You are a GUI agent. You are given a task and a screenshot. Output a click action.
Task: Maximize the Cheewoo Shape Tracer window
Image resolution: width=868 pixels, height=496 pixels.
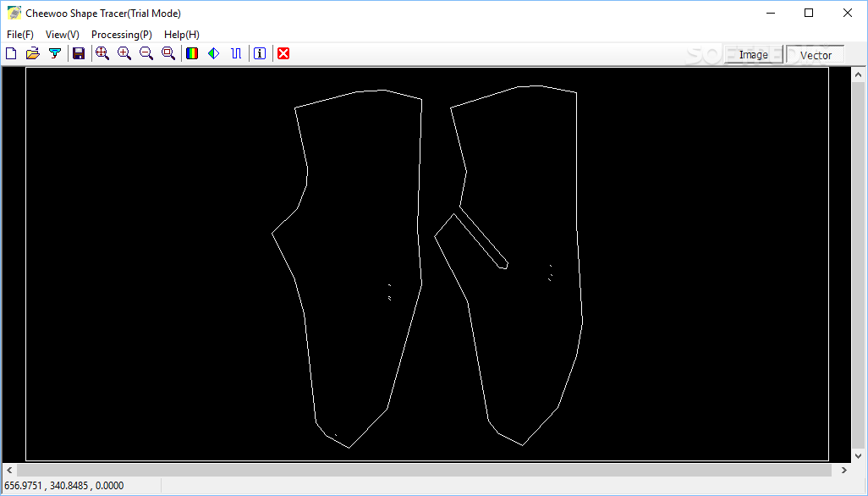(809, 13)
